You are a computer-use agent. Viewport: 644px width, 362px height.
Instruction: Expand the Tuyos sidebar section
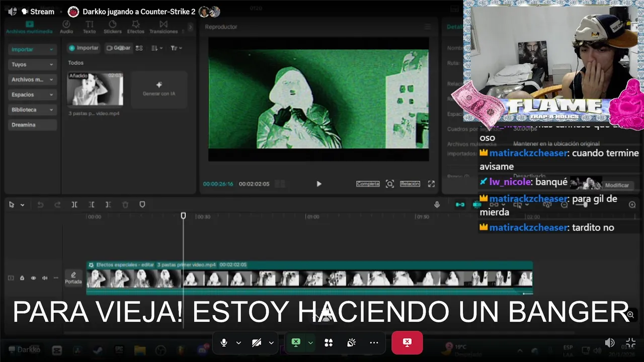pyautogui.click(x=32, y=64)
